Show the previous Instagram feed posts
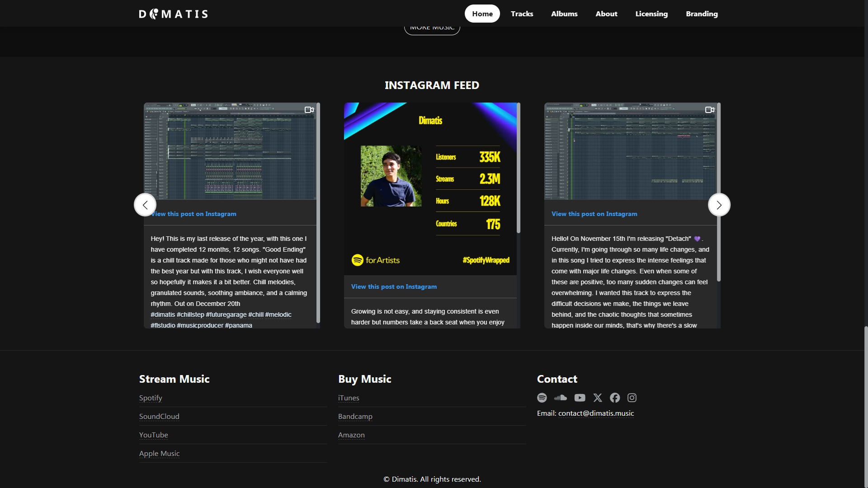868x488 pixels. [145, 205]
